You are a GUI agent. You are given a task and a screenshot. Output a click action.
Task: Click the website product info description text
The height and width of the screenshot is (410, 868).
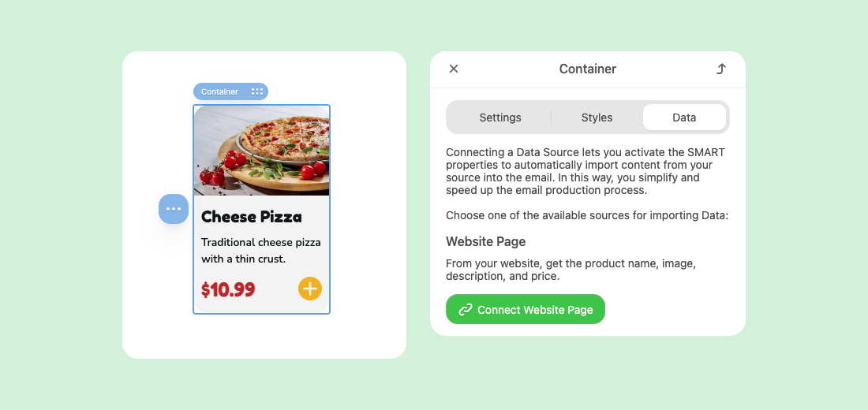click(x=571, y=270)
